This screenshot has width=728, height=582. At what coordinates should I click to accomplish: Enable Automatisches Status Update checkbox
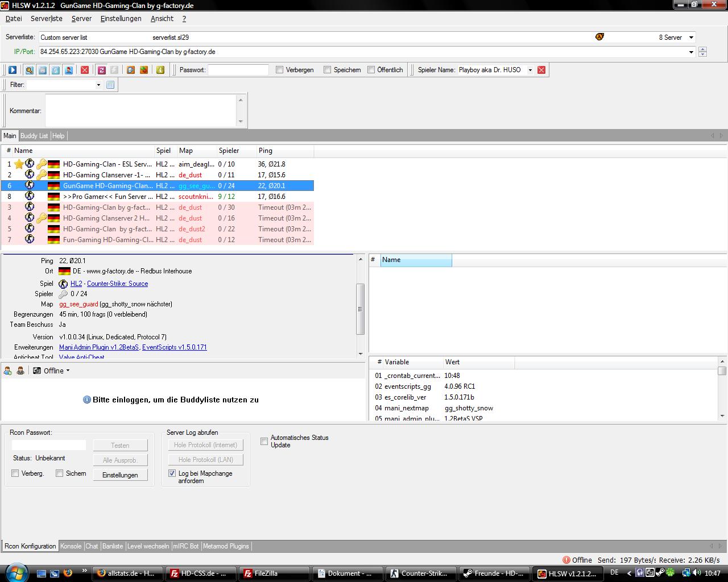(264, 441)
